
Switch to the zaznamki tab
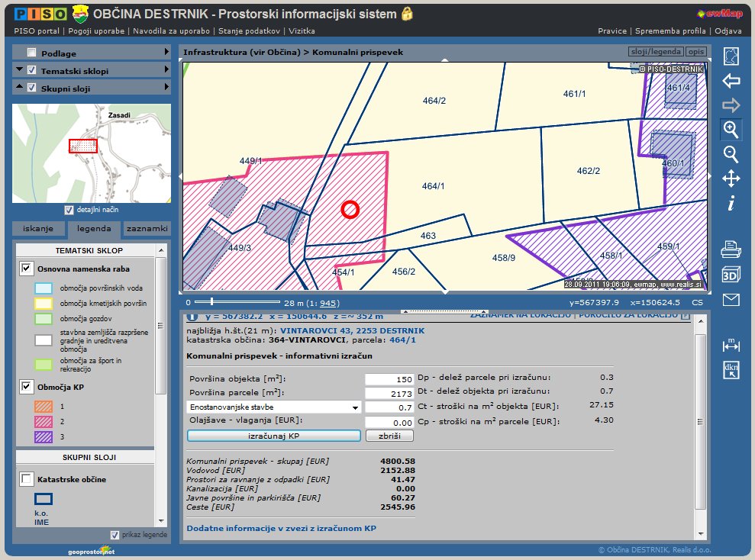tap(147, 229)
